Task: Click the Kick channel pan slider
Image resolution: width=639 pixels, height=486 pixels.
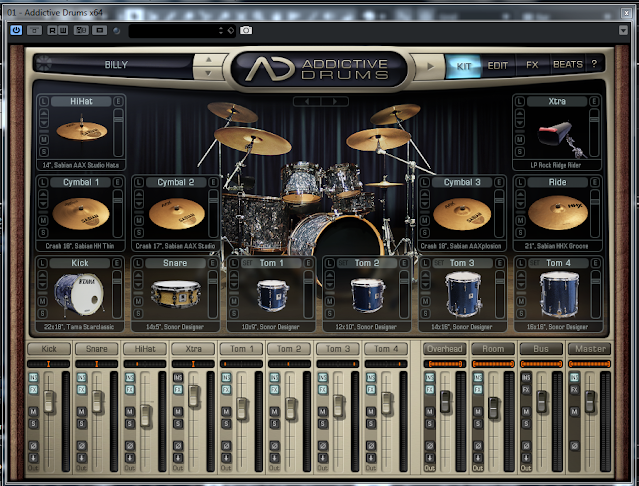Action: click(x=48, y=364)
